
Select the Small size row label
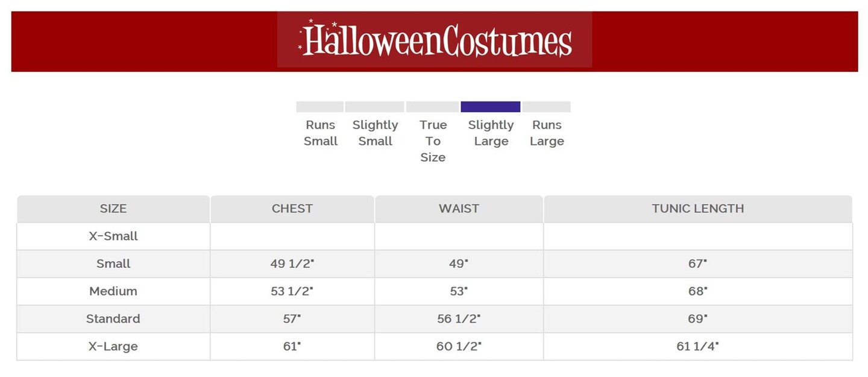coord(113,264)
